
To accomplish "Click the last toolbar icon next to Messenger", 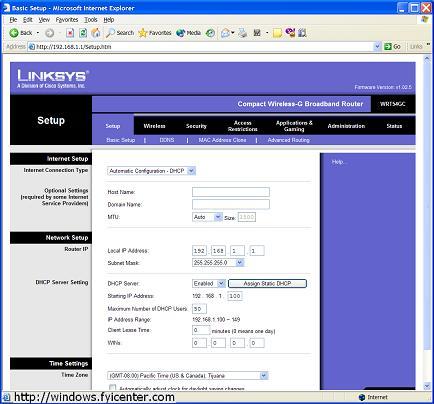I will point(302,33).
